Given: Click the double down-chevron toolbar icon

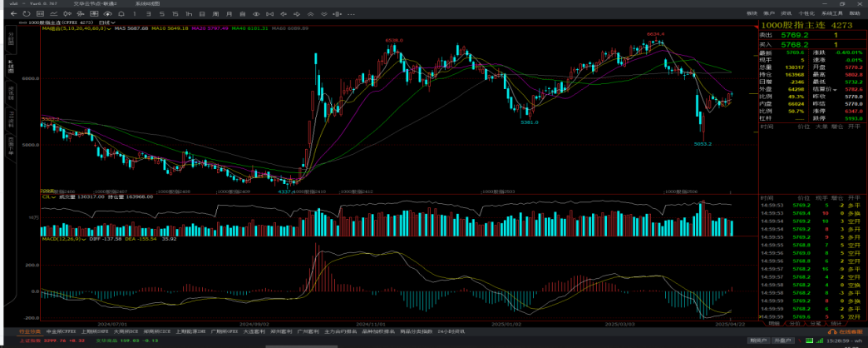Looking at the screenshot, I should click(324, 14).
